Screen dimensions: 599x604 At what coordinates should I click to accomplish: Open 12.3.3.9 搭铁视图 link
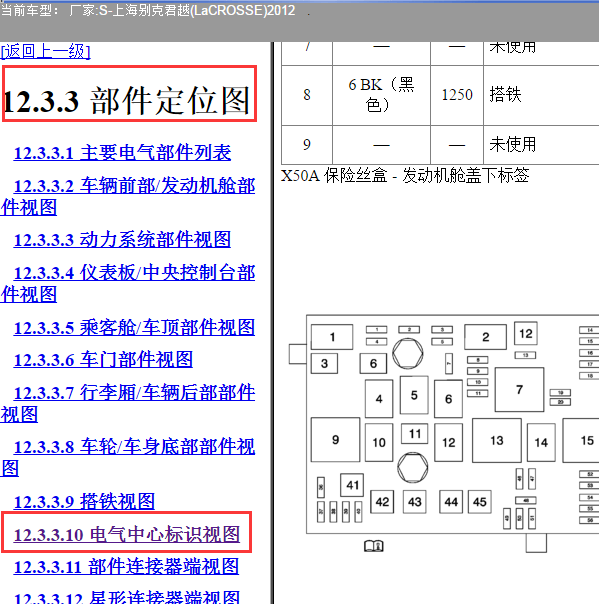(84, 502)
